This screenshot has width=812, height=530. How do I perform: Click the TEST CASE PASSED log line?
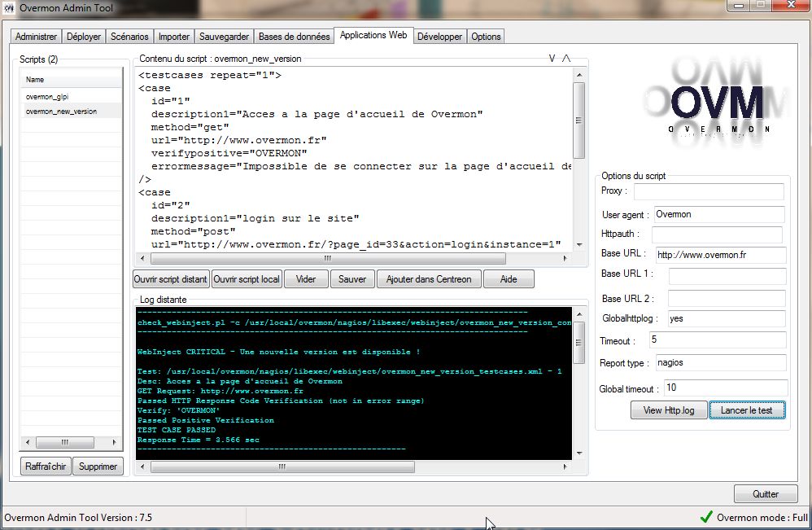coord(177,430)
